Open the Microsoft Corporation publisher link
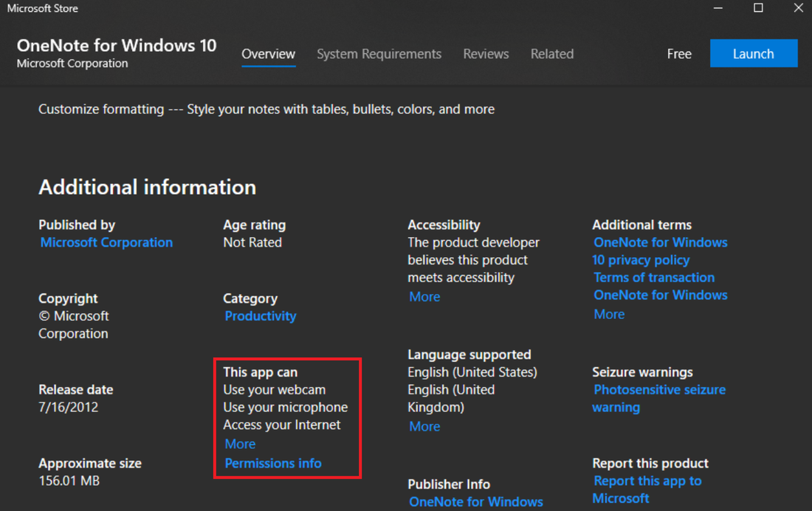The height and width of the screenshot is (511, 812). tap(106, 242)
